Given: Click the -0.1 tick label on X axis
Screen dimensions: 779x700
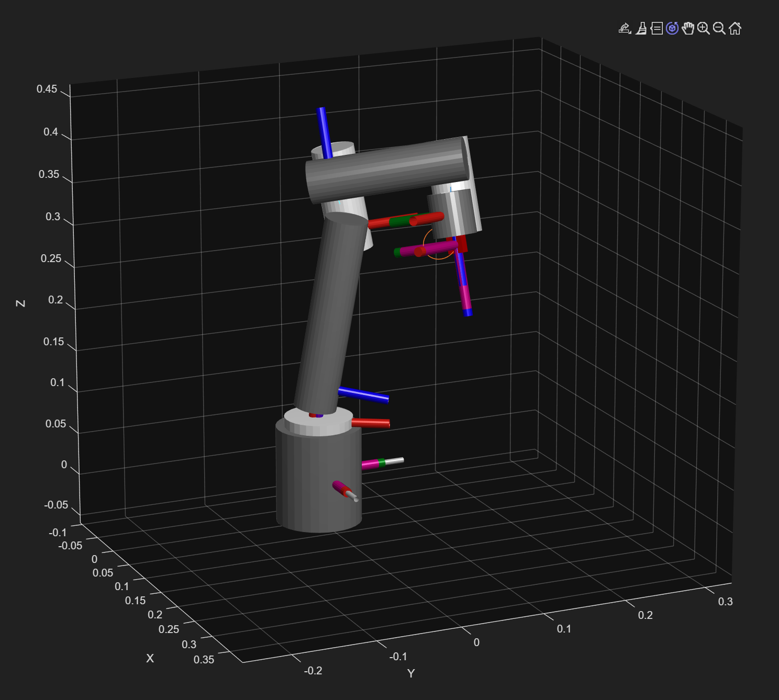Looking at the screenshot, I should [x=58, y=533].
